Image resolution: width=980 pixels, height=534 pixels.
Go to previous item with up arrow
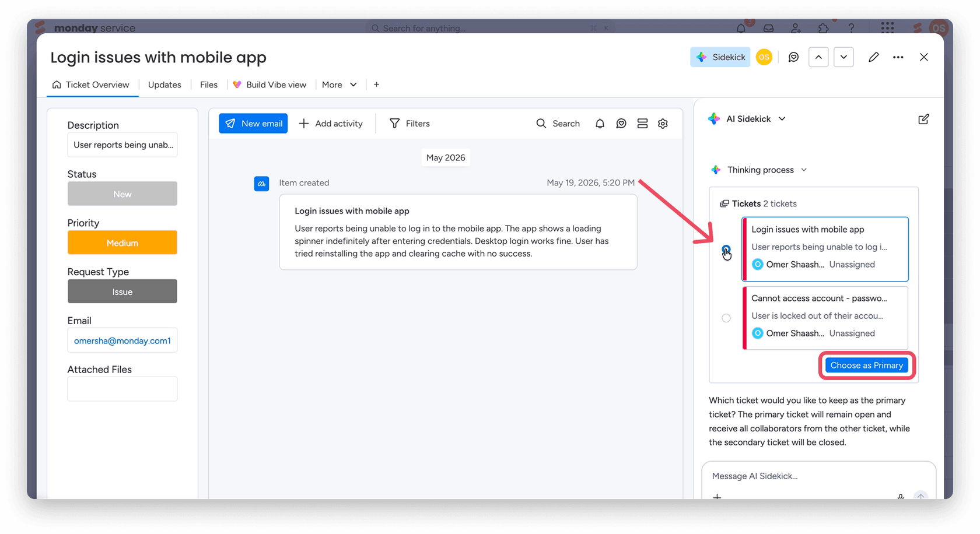(x=818, y=57)
